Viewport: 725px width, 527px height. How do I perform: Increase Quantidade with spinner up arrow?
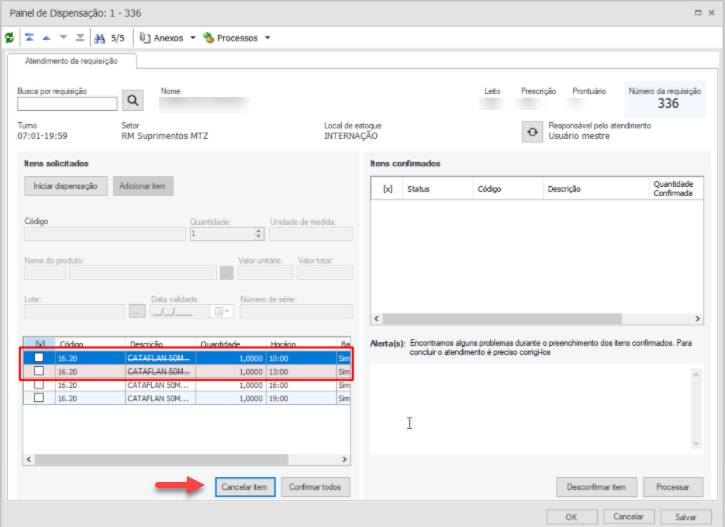coord(259,231)
